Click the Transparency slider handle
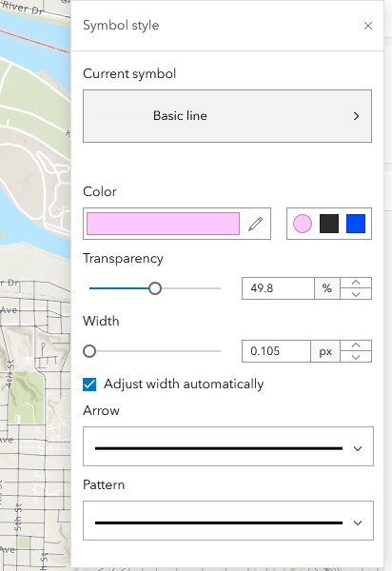The height and width of the screenshot is (571, 392). (155, 288)
